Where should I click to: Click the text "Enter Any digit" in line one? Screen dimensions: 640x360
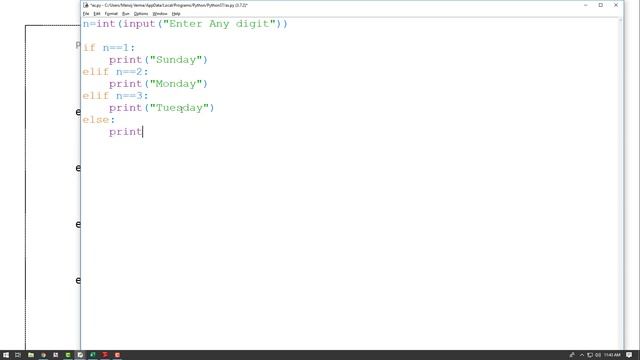coord(219,24)
